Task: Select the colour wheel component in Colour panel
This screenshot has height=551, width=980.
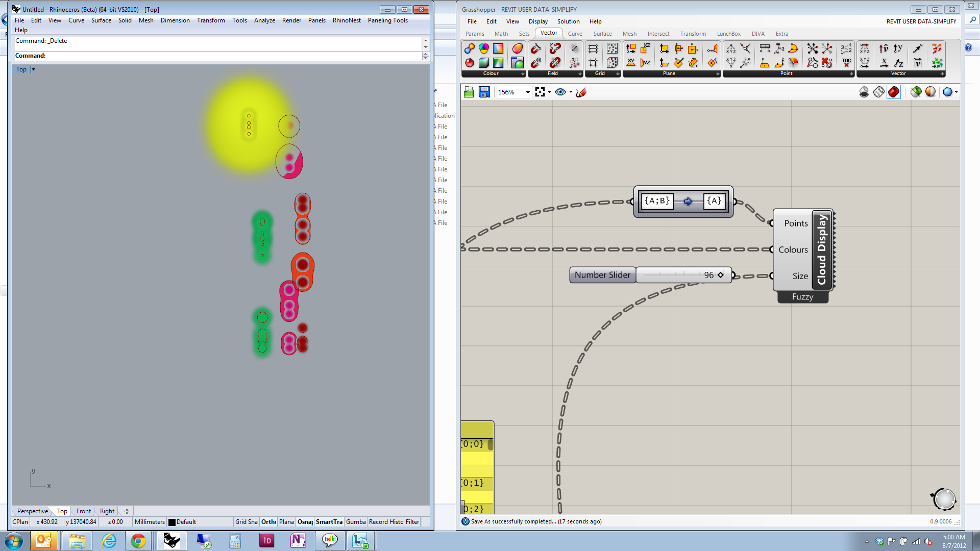Action: 483,48
